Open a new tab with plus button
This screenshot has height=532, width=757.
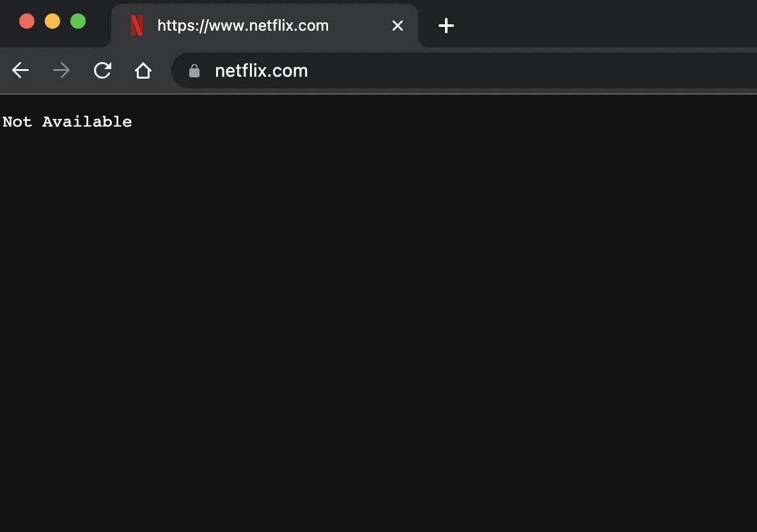[x=446, y=26]
